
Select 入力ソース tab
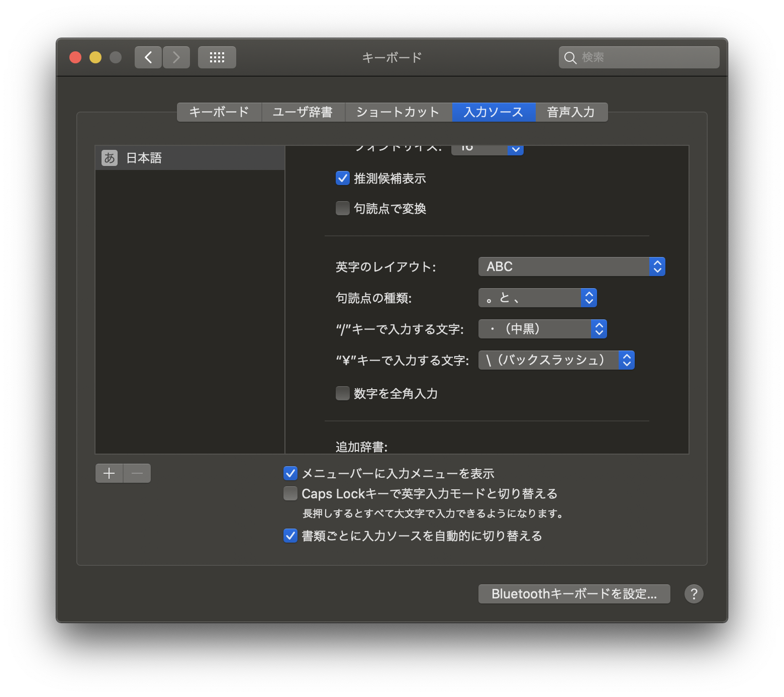coord(494,112)
